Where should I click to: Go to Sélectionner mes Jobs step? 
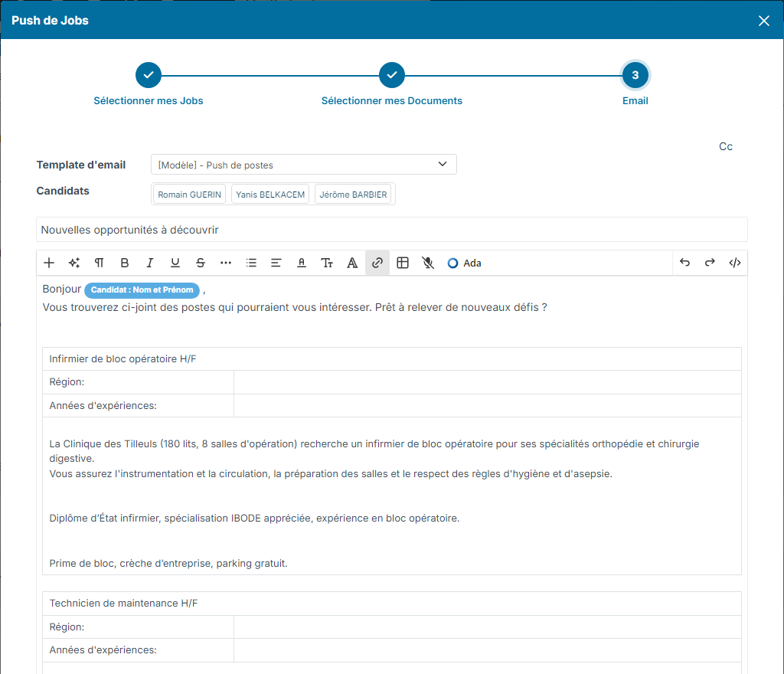coord(149,100)
